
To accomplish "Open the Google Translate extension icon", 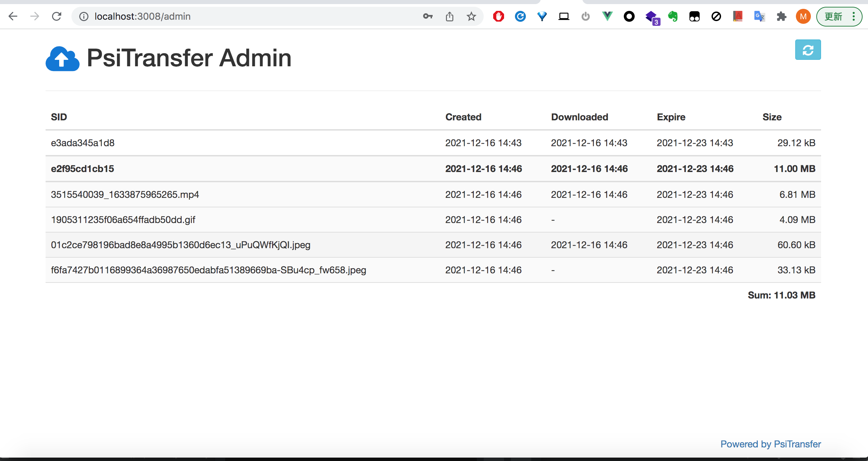I will pyautogui.click(x=759, y=16).
